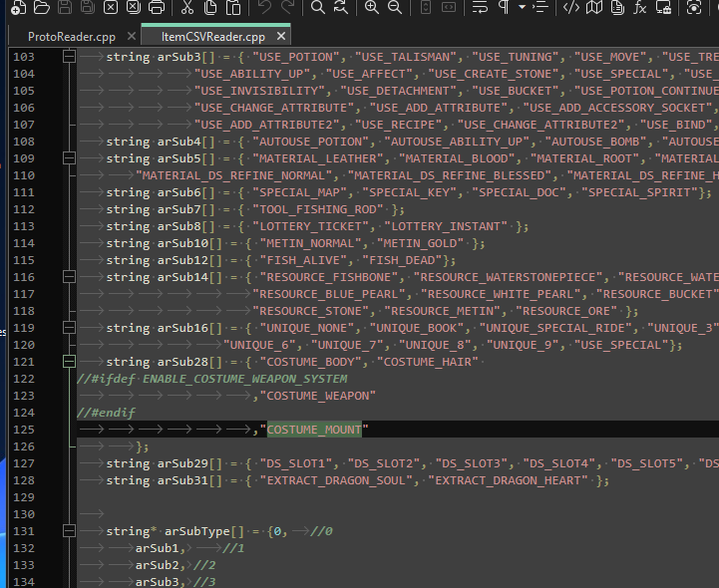Collapse the arSub16 fold at line 119
Screen dimensions: 719x588
tap(69, 328)
